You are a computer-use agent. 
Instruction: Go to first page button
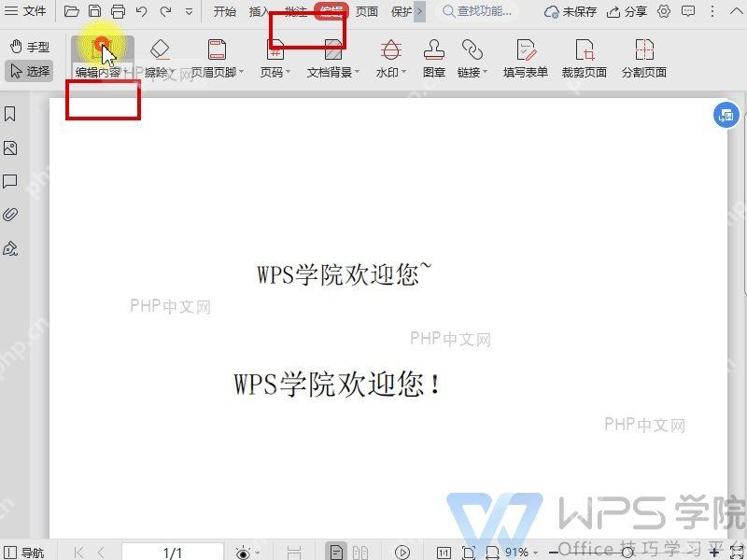[x=78, y=553]
